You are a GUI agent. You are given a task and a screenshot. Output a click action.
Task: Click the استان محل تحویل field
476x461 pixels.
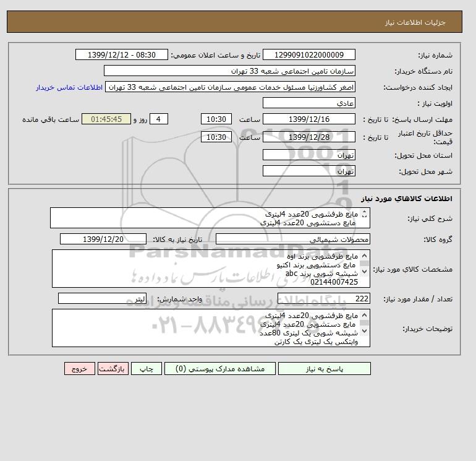click(x=308, y=155)
